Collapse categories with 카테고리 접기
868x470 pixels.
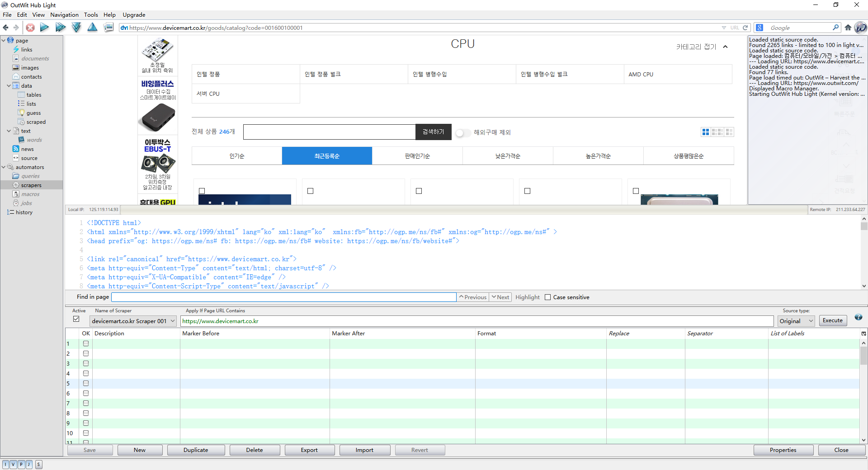[702, 47]
